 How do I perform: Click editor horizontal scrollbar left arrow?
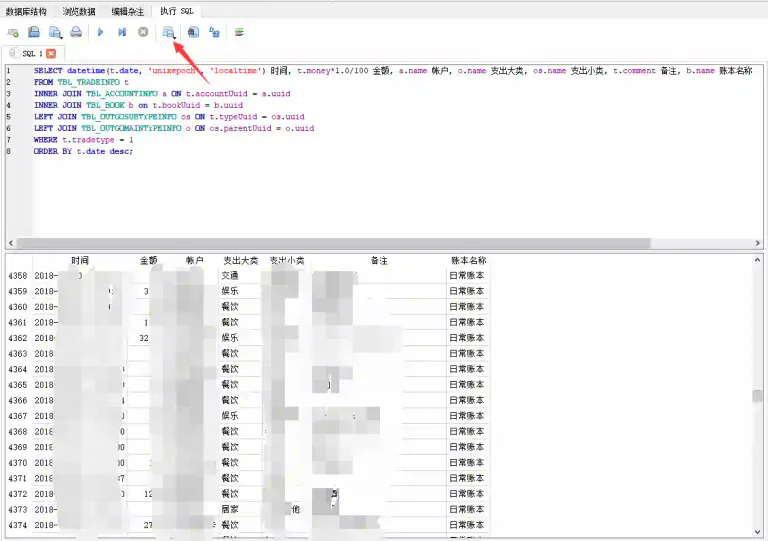point(11,243)
